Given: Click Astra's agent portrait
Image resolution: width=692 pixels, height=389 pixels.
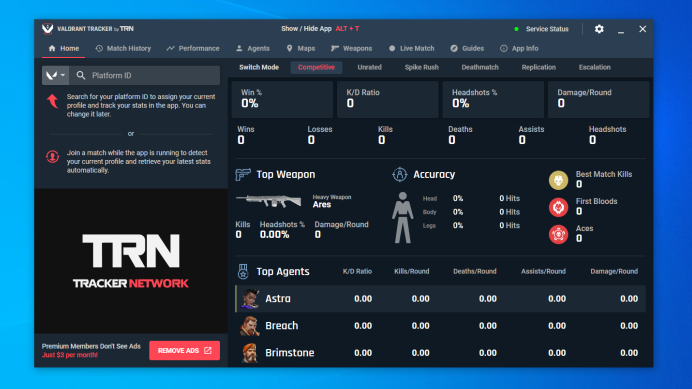Looking at the screenshot, I should tap(250, 299).
